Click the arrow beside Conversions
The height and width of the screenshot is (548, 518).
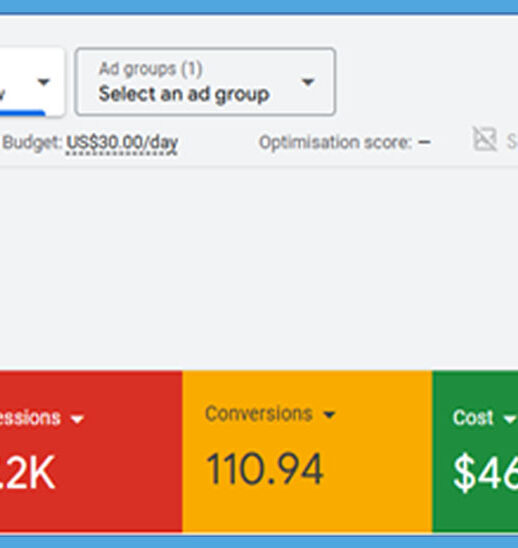(x=329, y=415)
